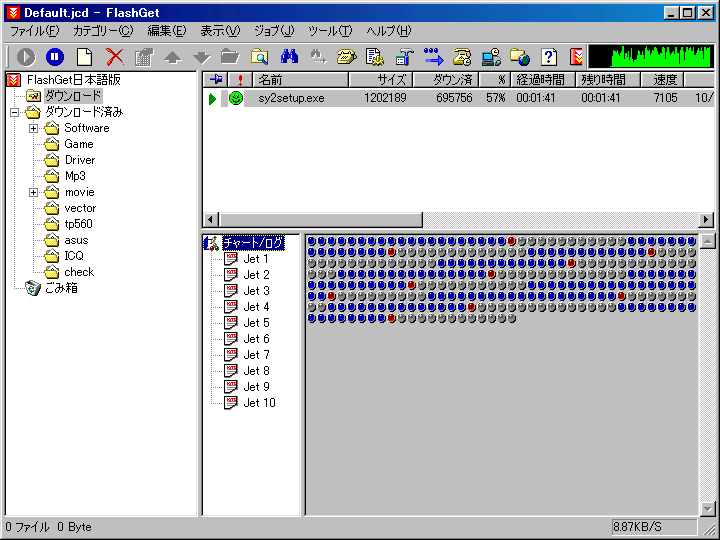Click the green speed graph display
This screenshot has height=540, width=720.
click(x=651, y=57)
